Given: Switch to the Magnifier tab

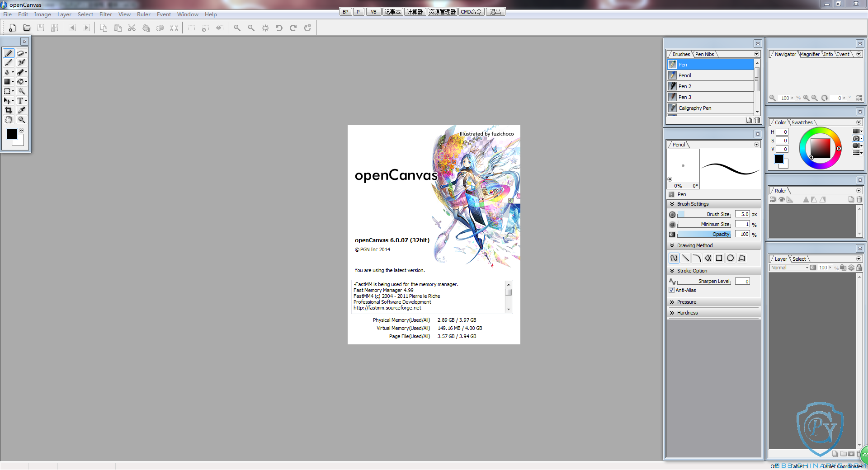Looking at the screenshot, I should pos(809,54).
